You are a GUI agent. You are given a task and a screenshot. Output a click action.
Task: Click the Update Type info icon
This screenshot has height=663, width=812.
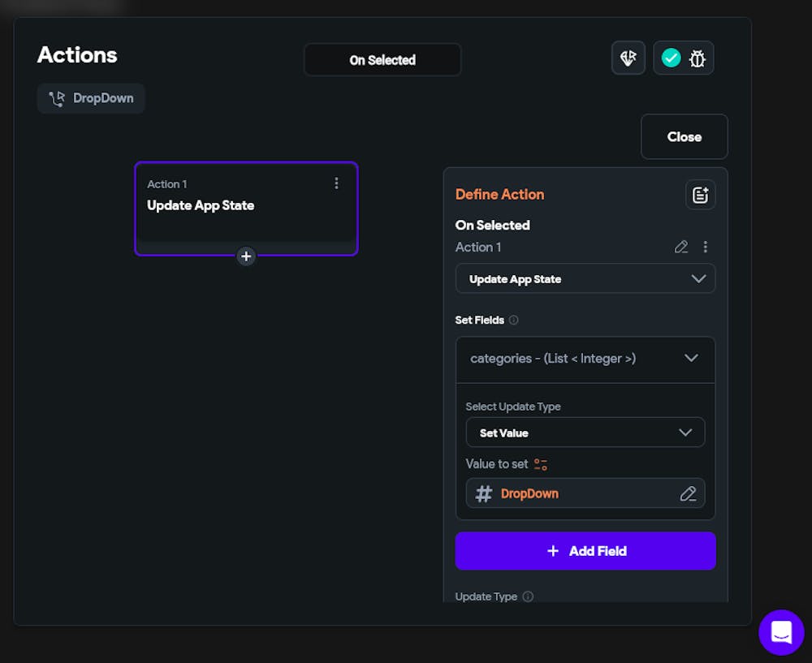click(528, 596)
